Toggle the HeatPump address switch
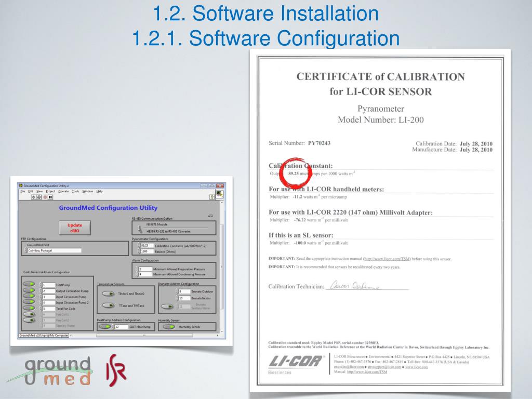Viewport: 532px width, 399px height. pyautogui.click(x=29, y=284)
